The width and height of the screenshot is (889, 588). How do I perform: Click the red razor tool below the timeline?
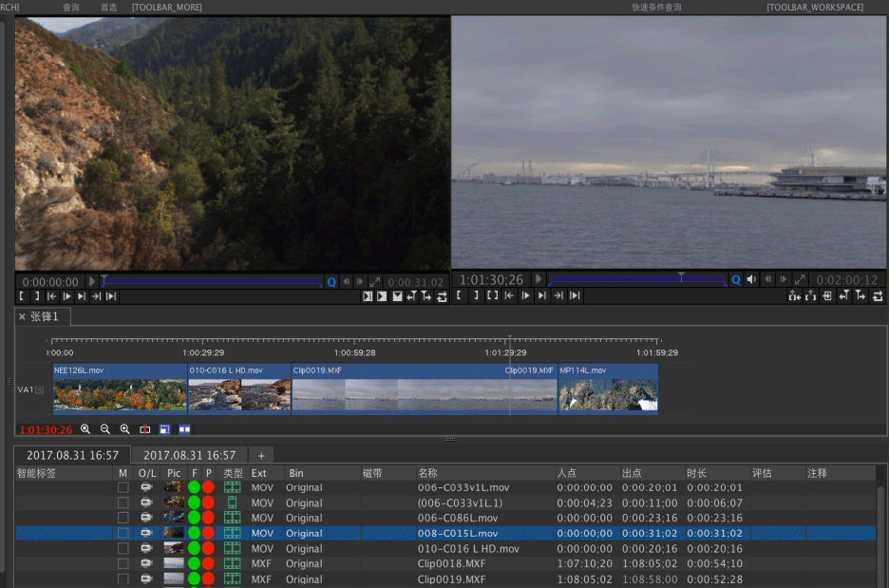point(144,429)
